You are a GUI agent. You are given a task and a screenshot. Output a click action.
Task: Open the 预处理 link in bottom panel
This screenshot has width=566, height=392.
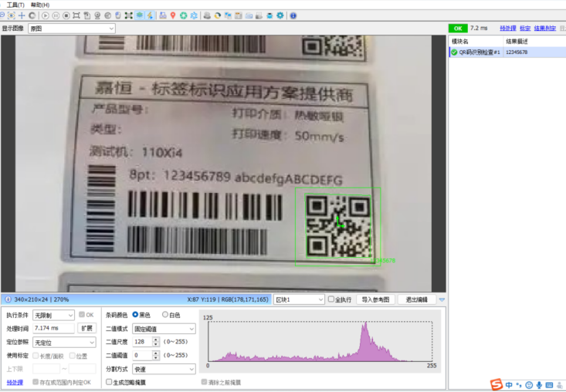[x=15, y=382]
